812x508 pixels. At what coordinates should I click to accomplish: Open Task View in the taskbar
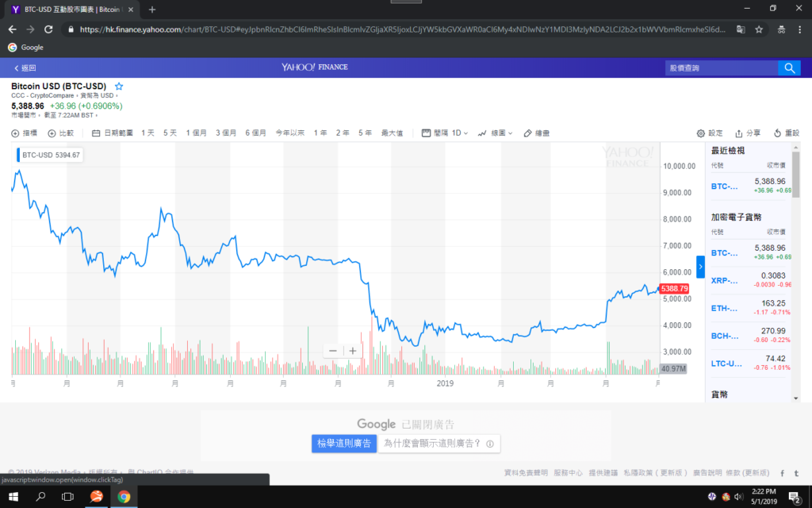click(68, 497)
